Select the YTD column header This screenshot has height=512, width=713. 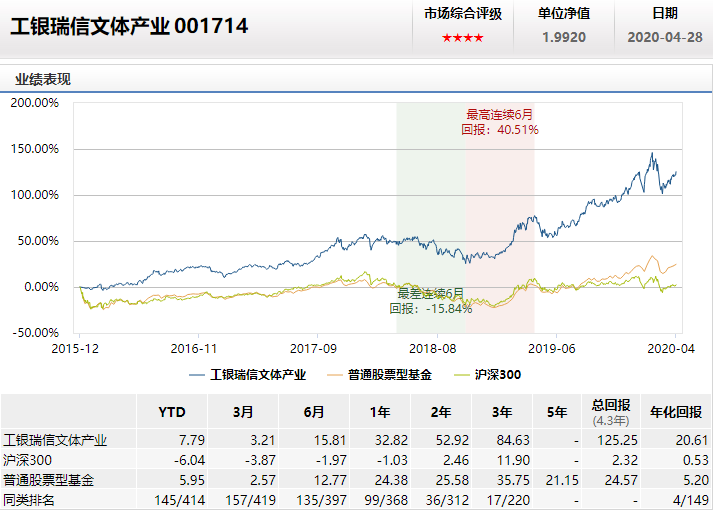pyautogui.click(x=172, y=412)
